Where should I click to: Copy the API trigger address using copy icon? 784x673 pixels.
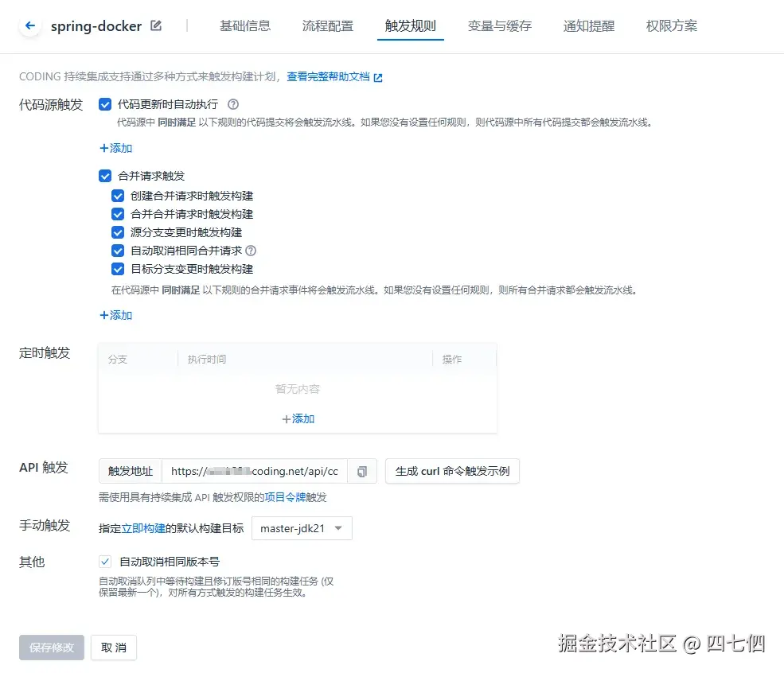(x=362, y=471)
